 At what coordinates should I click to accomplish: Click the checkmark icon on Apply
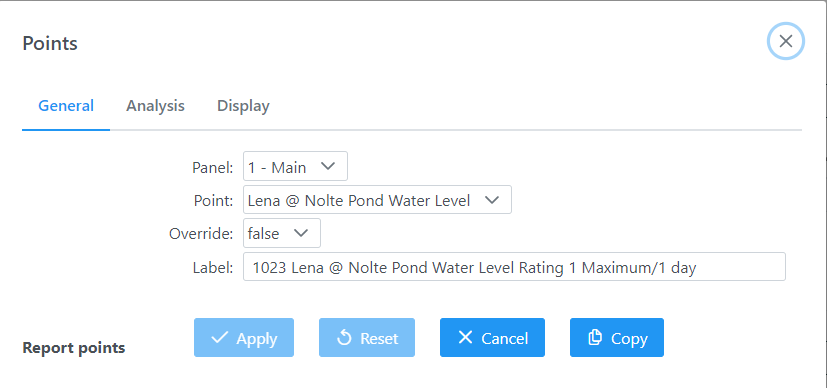[219, 337]
